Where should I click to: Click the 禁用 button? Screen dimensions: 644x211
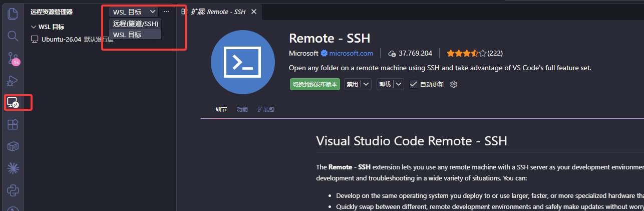(x=353, y=84)
